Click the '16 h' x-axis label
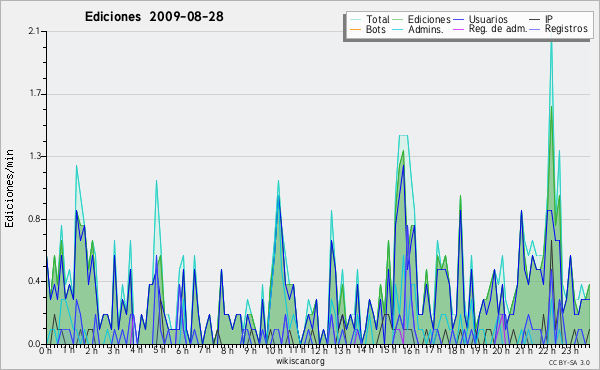 [x=411, y=351]
